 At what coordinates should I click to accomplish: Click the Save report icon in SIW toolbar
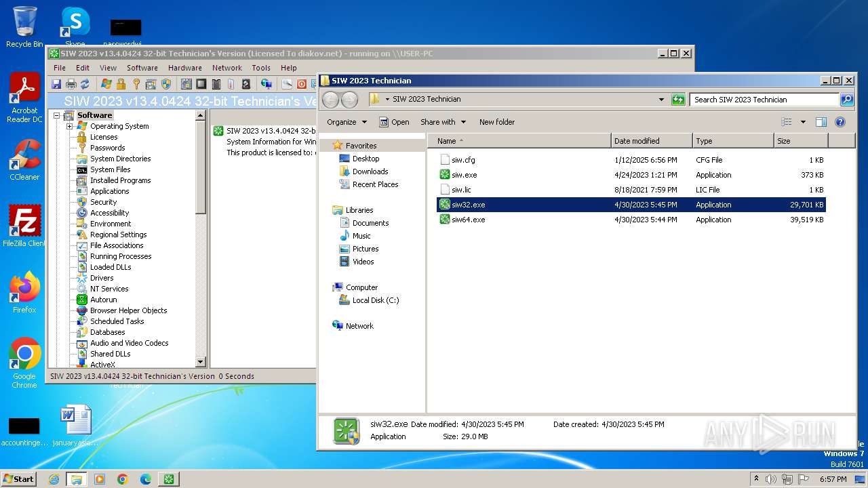pyautogui.click(x=56, y=84)
